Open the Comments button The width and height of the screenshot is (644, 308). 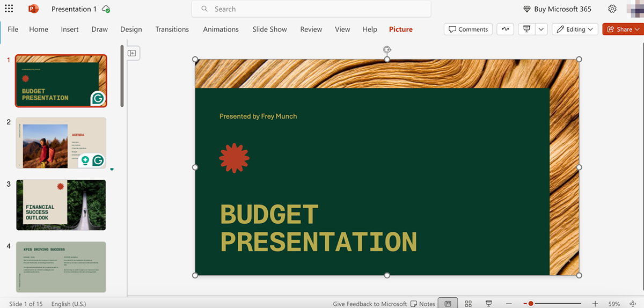coord(469,30)
